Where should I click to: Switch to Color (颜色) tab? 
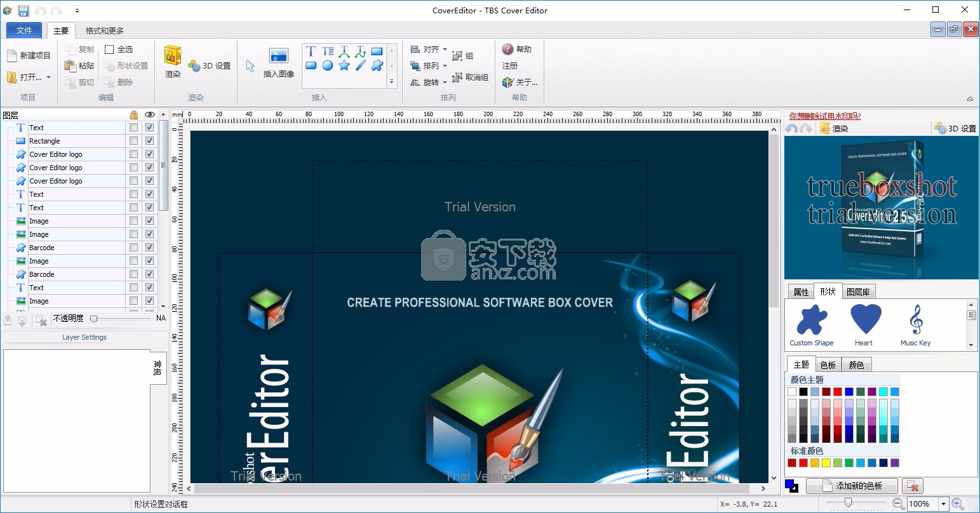point(856,364)
